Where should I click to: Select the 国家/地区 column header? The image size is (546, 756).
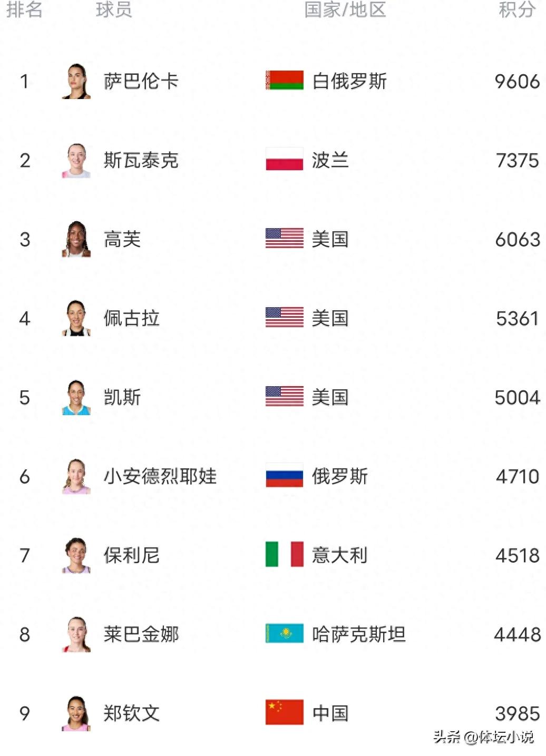coord(345,9)
